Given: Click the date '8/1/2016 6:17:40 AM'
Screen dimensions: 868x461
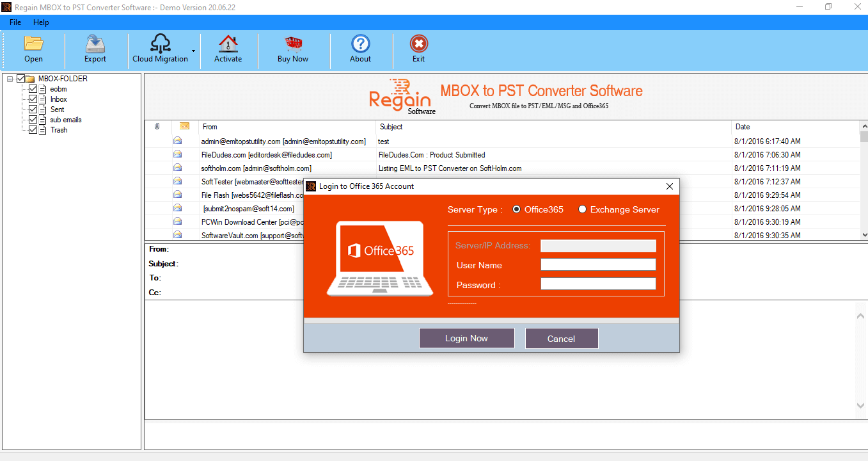Looking at the screenshot, I should tap(767, 142).
